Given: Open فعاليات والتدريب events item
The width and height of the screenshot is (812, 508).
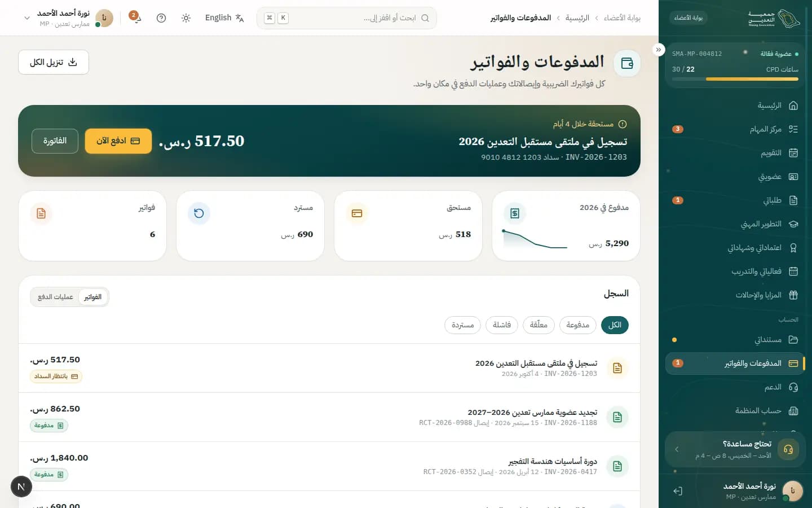Looking at the screenshot, I should tap(735, 271).
